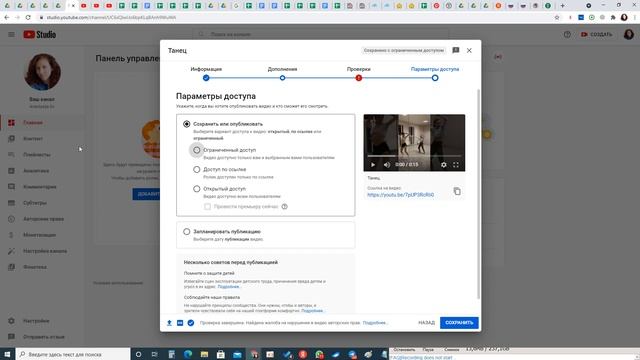640x360 pixels.
Task: Click the НАЗАД button
Action: click(x=427, y=323)
